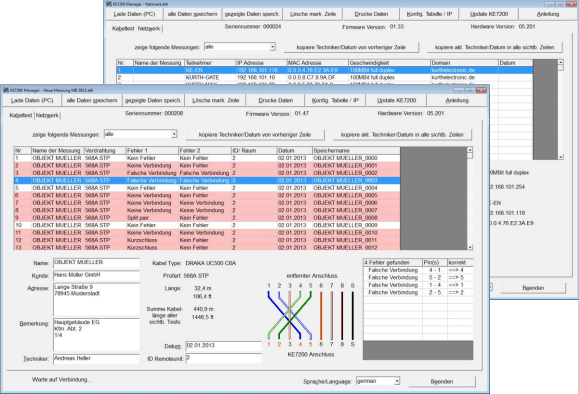Switch to the Kabeltest tab in front window
The width and height of the screenshot is (579, 394).
[21, 115]
